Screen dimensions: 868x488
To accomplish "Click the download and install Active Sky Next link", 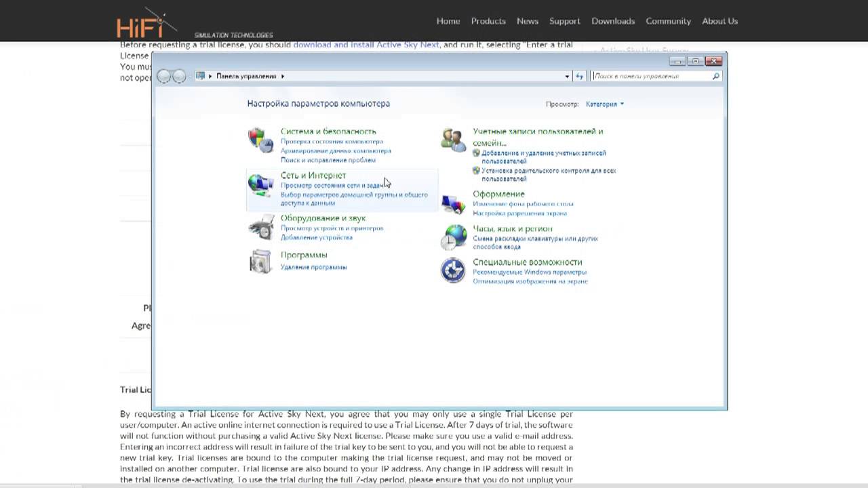I will (366, 45).
